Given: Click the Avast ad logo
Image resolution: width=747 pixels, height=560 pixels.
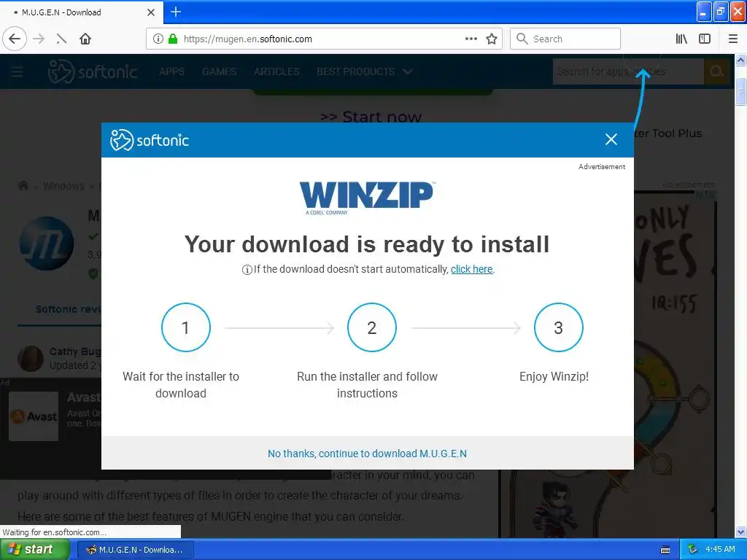Looking at the screenshot, I should pos(34,416).
